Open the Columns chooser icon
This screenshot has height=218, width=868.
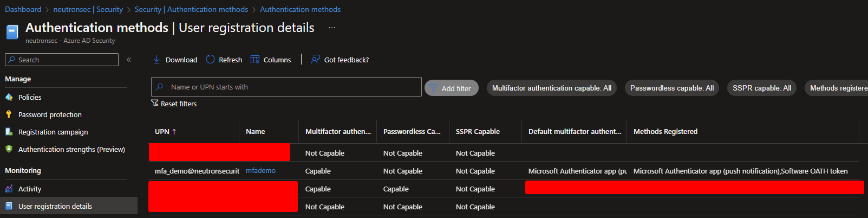255,60
